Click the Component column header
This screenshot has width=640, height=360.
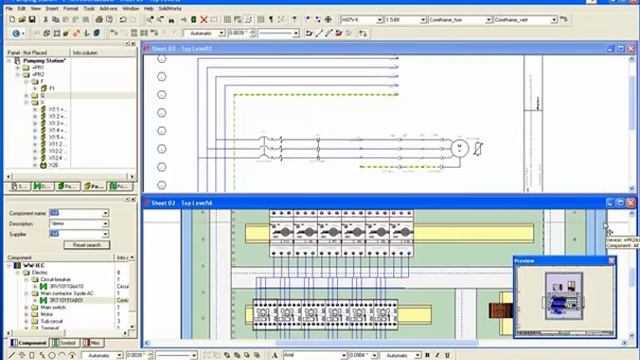pyautogui.click(x=60, y=258)
